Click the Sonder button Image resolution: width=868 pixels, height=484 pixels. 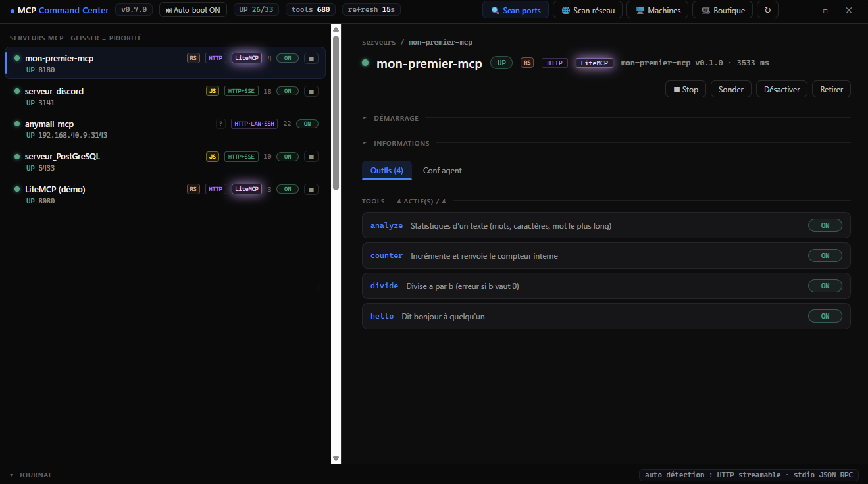pos(731,89)
